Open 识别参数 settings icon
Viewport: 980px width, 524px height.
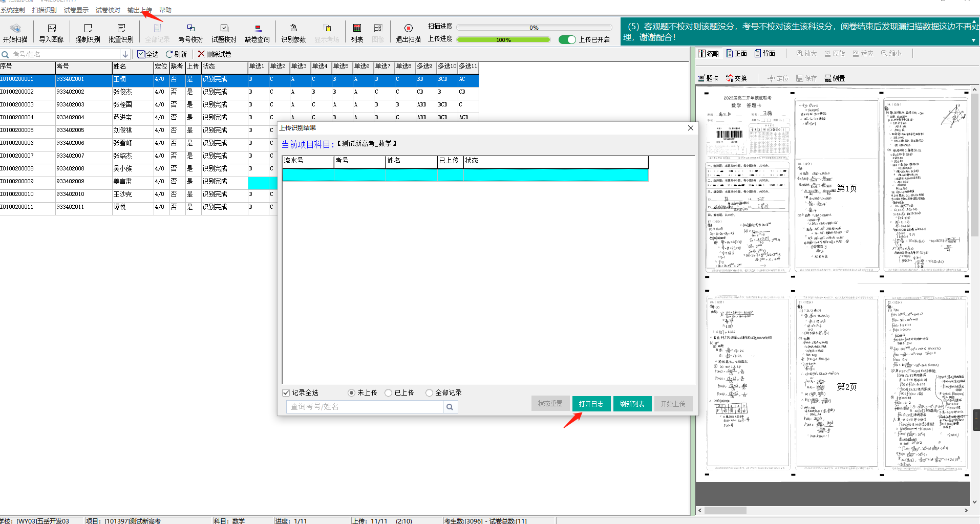click(x=293, y=29)
